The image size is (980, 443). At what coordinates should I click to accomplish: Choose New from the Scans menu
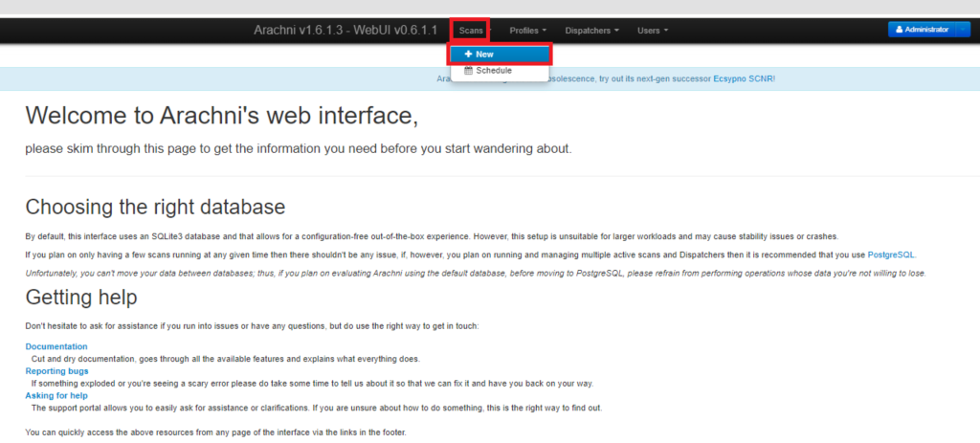(500, 55)
